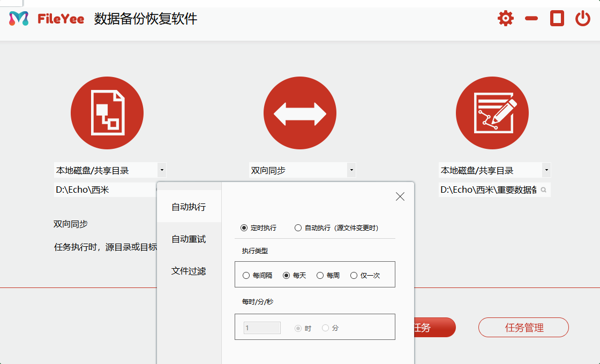The width and height of the screenshot is (600, 364).
Task: Switch to the 自动重试 tab
Action: tap(189, 239)
